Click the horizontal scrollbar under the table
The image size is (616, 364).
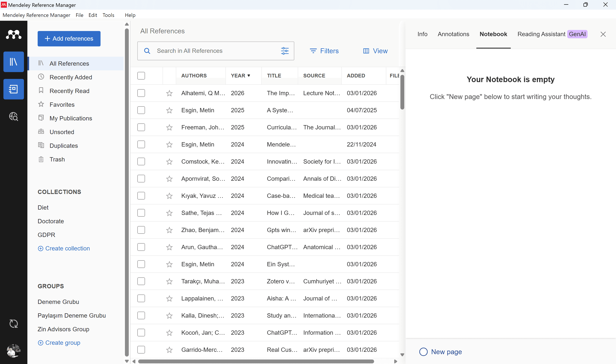(x=256, y=361)
